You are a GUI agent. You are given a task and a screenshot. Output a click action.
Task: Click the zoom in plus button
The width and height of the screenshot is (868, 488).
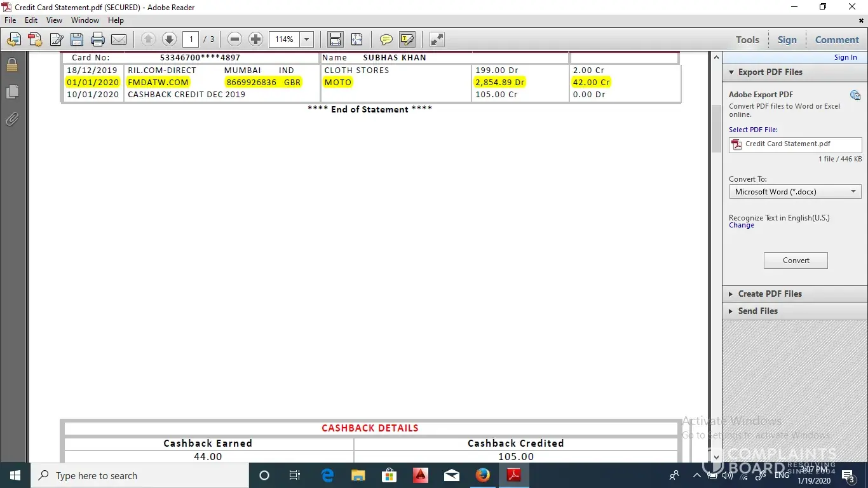[255, 39]
